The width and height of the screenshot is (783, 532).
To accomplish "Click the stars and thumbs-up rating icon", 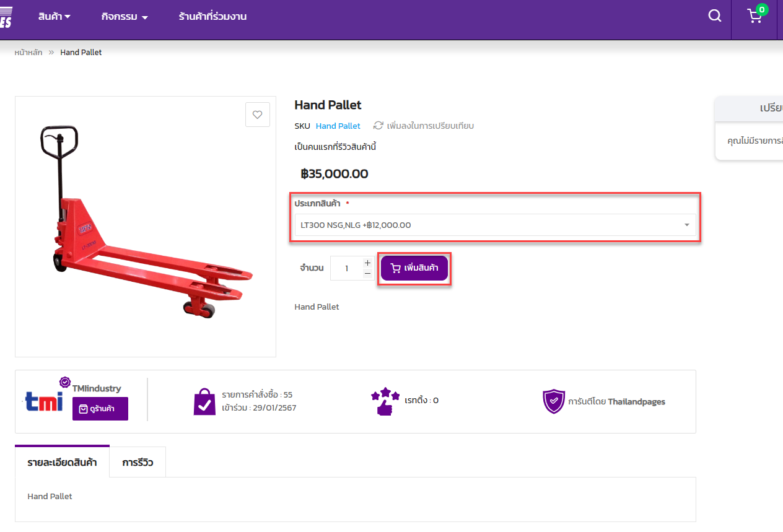I will pos(385,401).
